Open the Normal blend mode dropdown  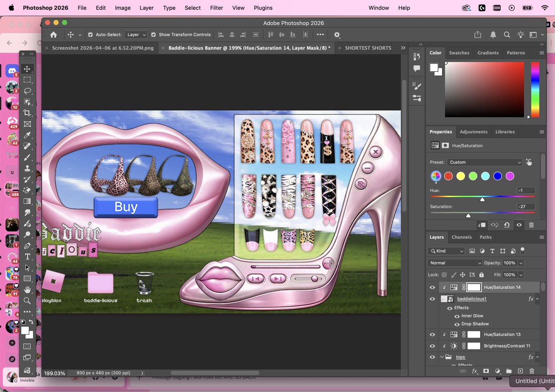455,263
